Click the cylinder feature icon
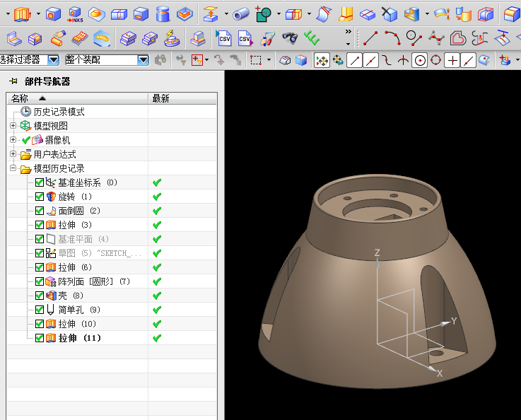Screen dimensions: 521x420 pyautogui.click(x=163, y=13)
